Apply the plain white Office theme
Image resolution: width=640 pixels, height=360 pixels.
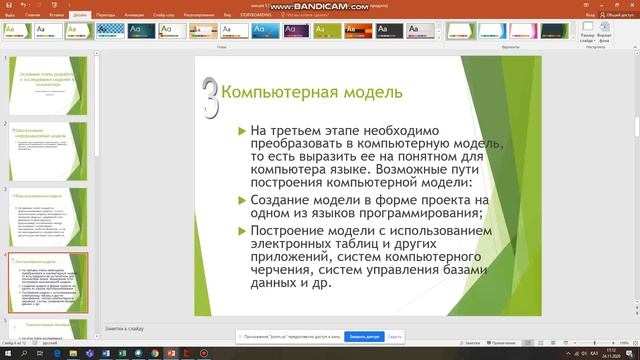[49, 31]
